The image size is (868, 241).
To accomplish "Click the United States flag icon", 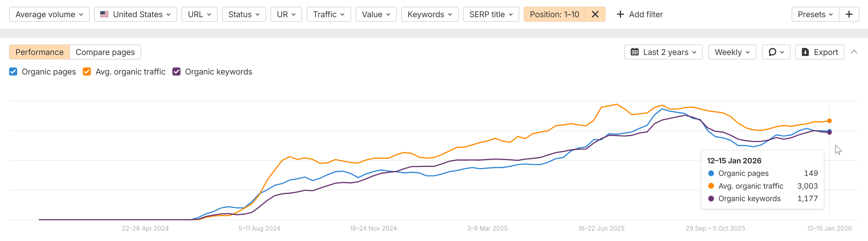I will pyautogui.click(x=104, y=15).
